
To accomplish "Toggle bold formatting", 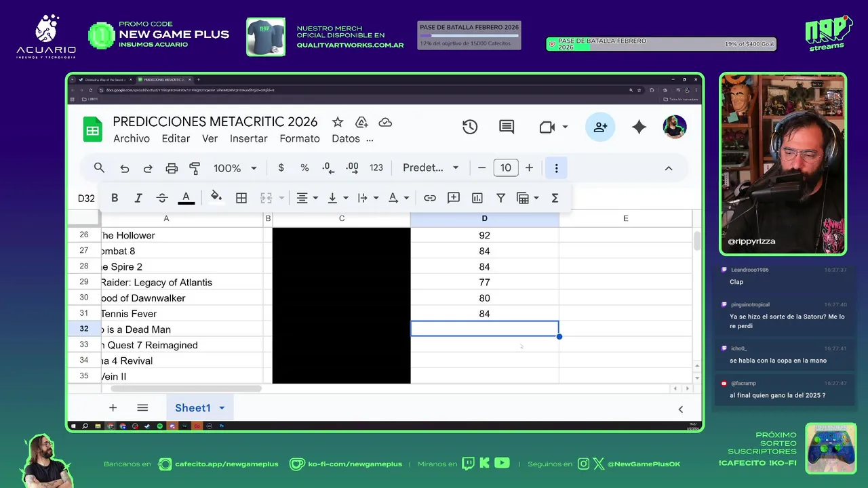I will click(x=115, y=198).
